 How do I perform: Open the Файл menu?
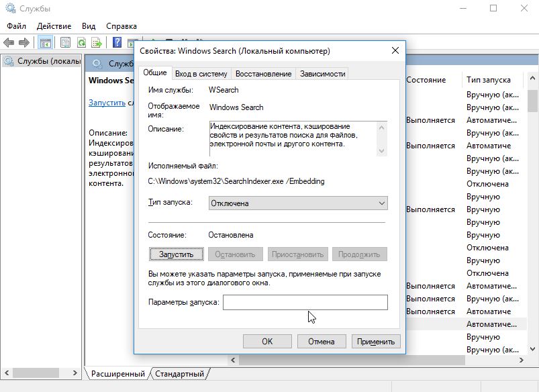click(16, 26)
